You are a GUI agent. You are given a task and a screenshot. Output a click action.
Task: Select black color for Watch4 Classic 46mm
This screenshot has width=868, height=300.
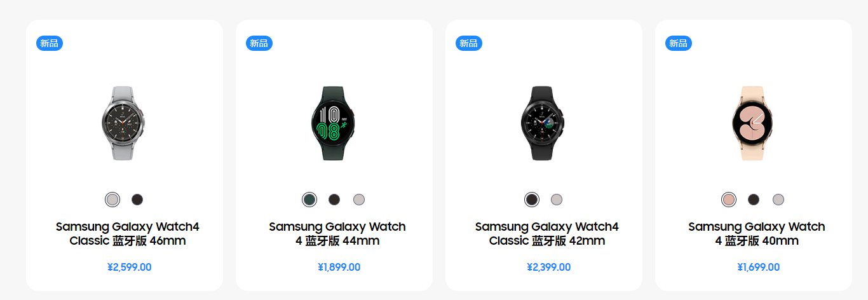pos(137,200)
